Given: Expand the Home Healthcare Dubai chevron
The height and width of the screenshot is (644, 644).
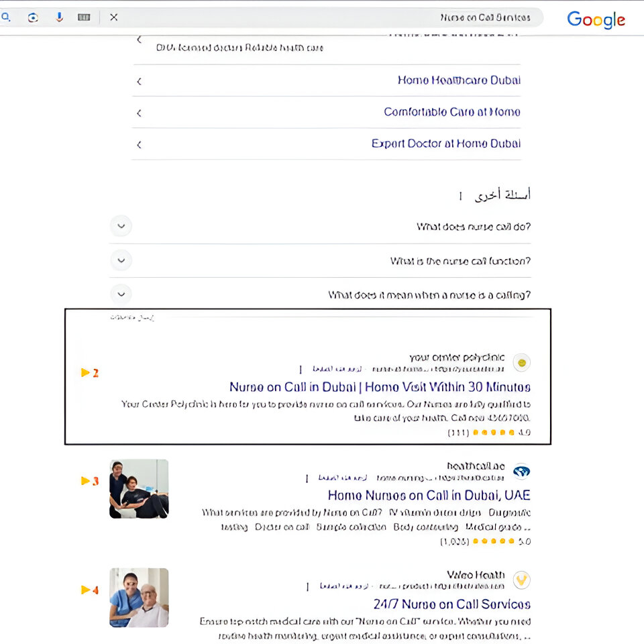Looking at the screenshot, I should (x=140, y=81).
